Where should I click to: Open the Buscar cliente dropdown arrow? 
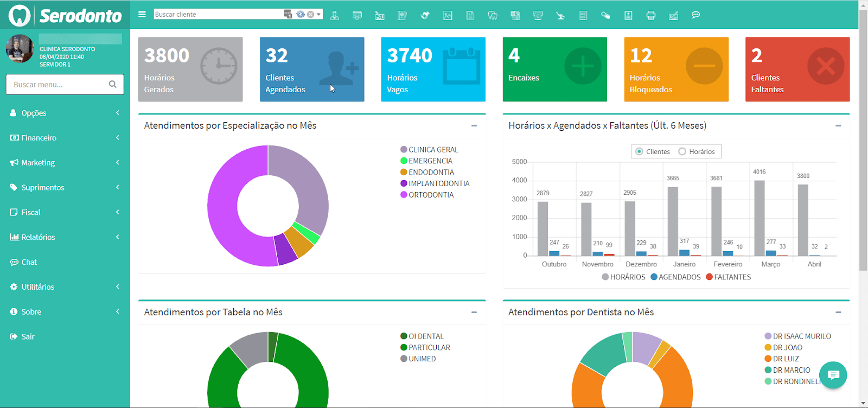(319, 14)
